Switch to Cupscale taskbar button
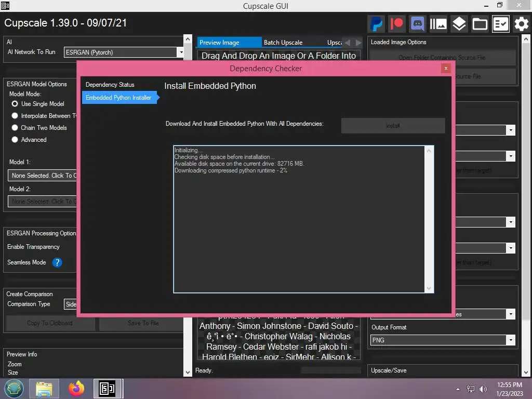This screenshot has width=532, height=399. coord(108,389)
